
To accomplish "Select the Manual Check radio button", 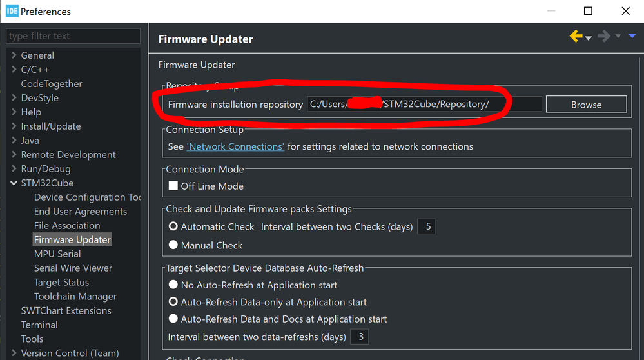I will point(173,245).
